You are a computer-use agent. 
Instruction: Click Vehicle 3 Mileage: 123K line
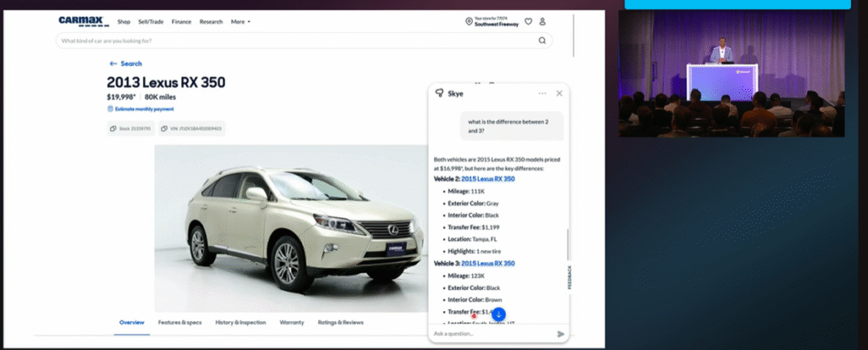tap(466, 275)
